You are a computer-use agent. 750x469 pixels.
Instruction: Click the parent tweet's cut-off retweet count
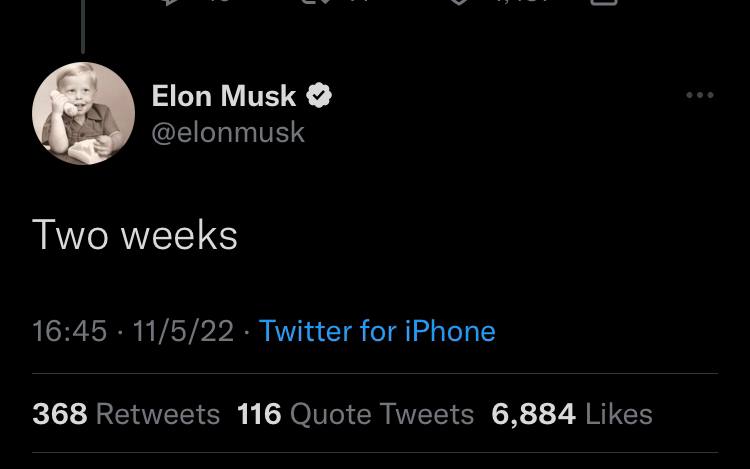(x=359, y=2)
